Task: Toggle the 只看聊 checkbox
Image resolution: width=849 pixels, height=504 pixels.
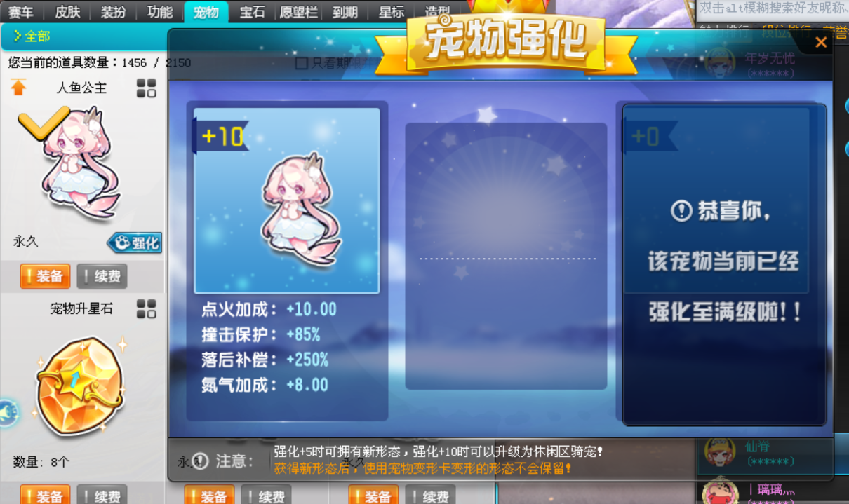Action: coord(302,63)
